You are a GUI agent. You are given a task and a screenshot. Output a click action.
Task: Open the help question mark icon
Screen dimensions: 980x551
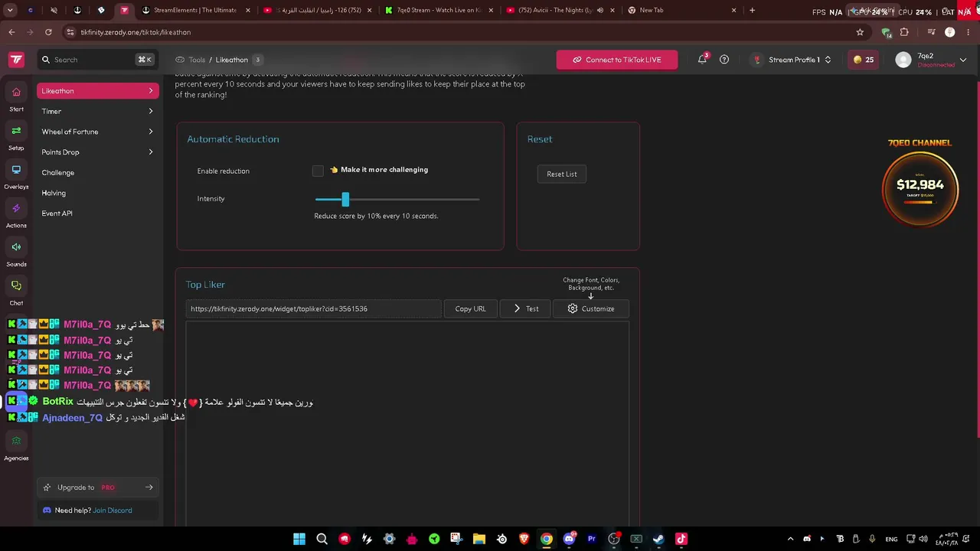[x=724, y=60]
